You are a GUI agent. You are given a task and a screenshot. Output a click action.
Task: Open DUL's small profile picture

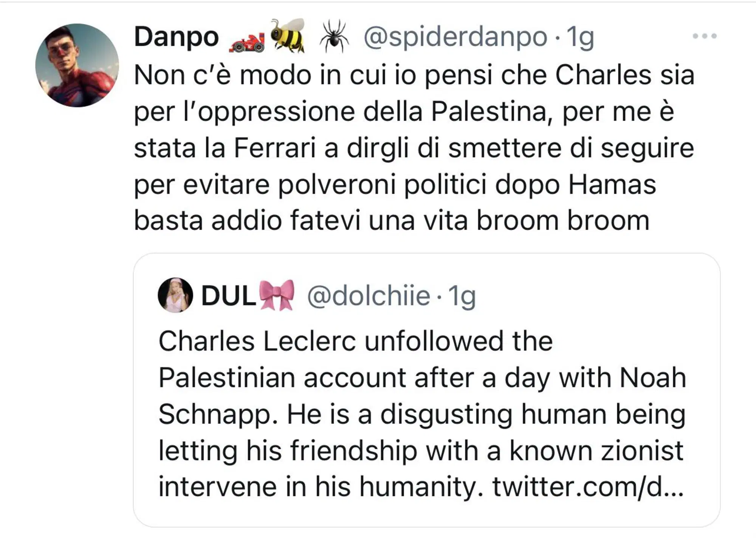175,295
